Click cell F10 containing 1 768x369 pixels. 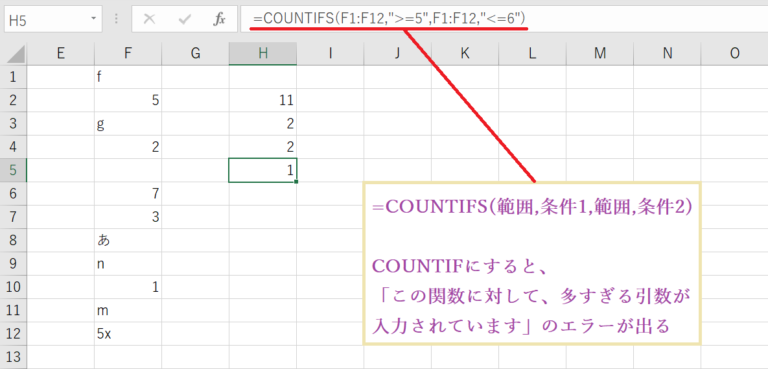[128, 287]
